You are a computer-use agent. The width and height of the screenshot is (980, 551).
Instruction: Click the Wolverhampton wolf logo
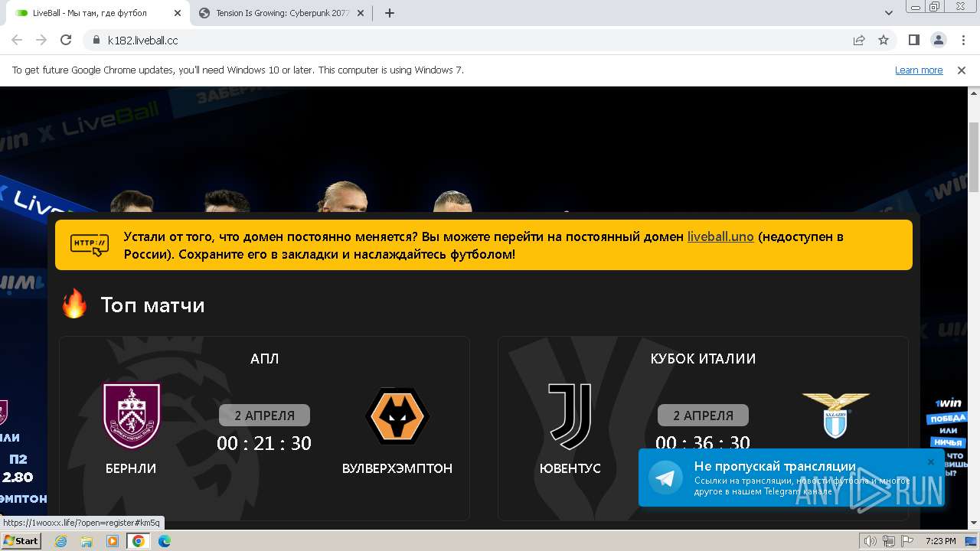click(397, 416)
